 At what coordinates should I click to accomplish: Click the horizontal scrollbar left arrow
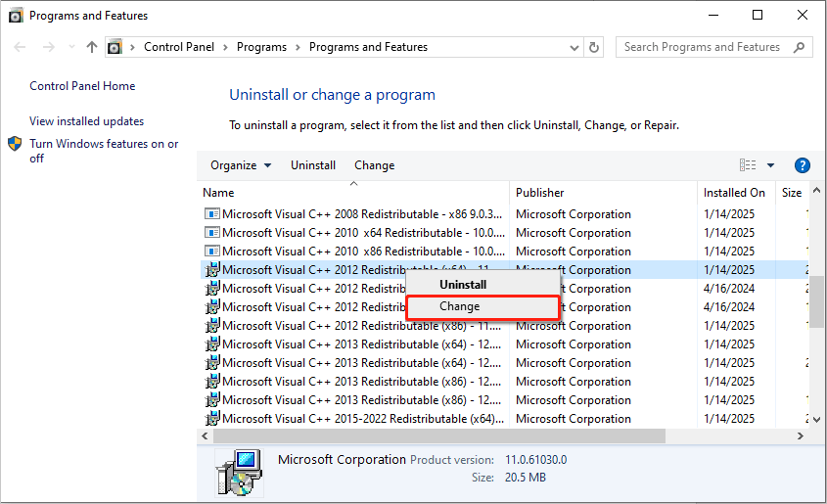[205, 436]
